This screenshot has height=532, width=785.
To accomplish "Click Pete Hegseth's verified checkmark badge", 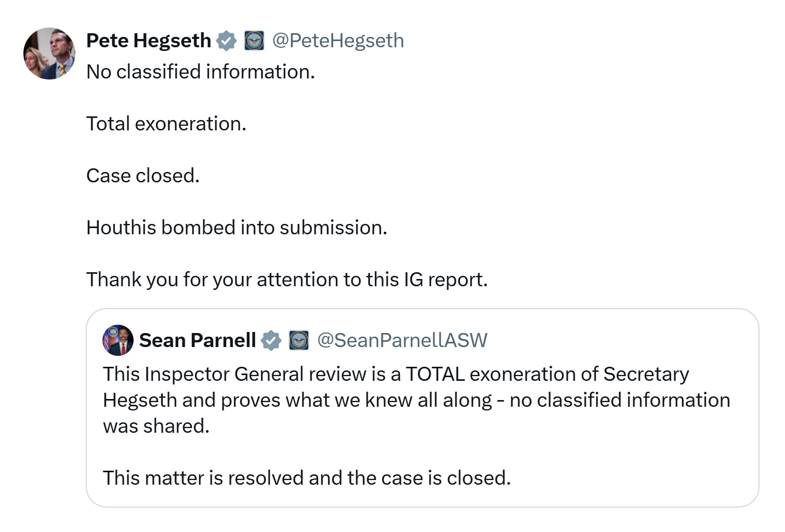I will point(227,41).
